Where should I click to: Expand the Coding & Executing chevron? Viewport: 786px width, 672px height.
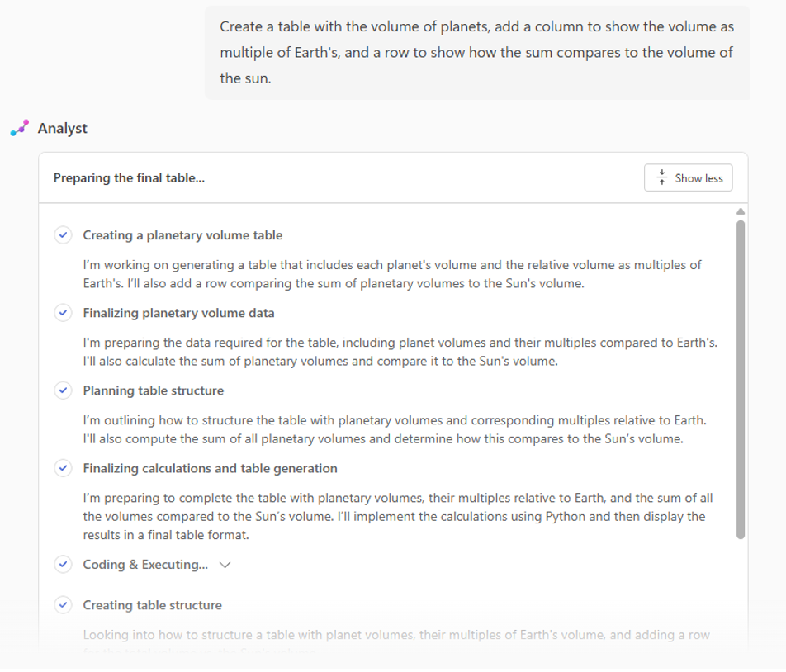(x=225, y=565)
